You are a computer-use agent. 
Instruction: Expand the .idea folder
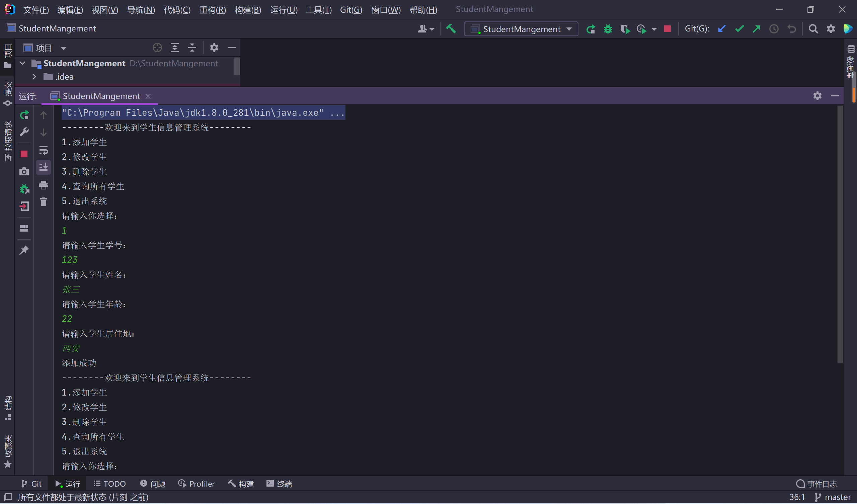34,77
